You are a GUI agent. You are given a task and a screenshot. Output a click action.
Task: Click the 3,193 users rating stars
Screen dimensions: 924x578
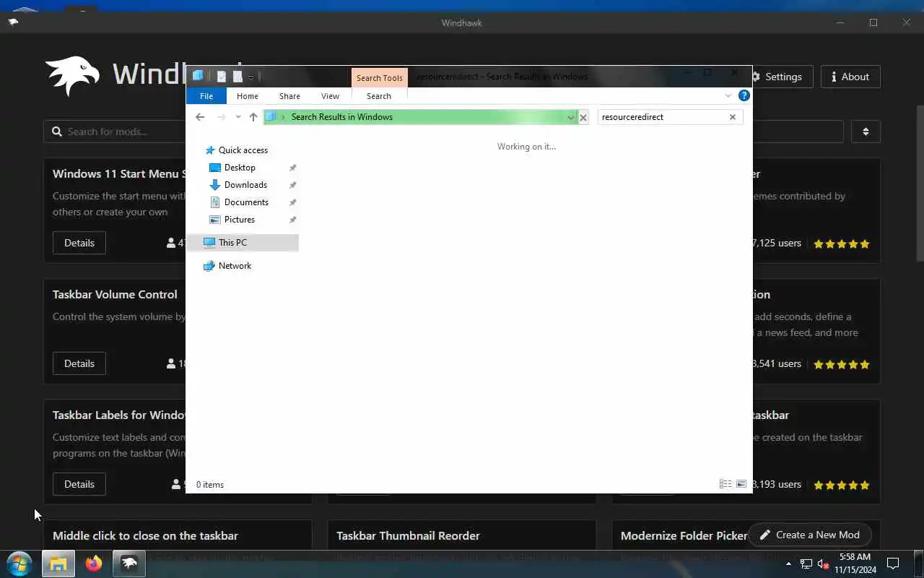pos(841,485)
